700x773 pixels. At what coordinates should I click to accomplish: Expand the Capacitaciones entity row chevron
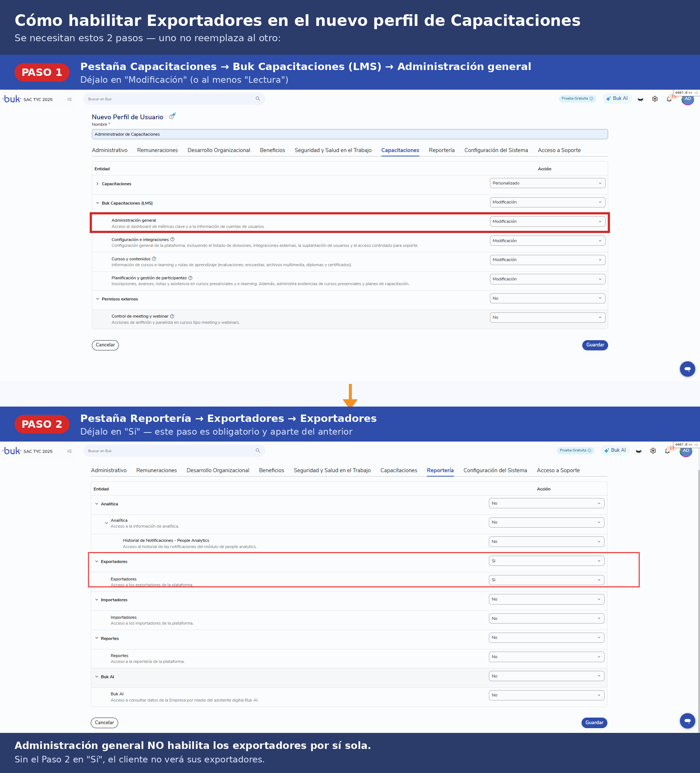click(97, 184)
